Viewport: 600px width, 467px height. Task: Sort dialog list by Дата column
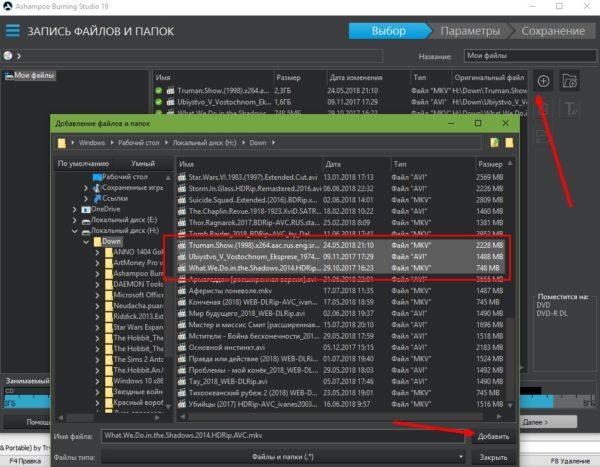357,164
